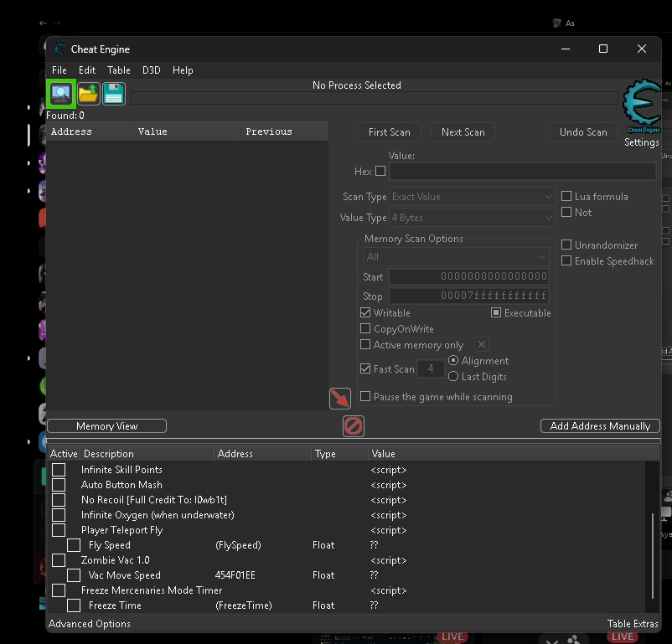Sort results by Address column header
The width and height of the screenshot is (672, 644).
(x=90, y=131)
